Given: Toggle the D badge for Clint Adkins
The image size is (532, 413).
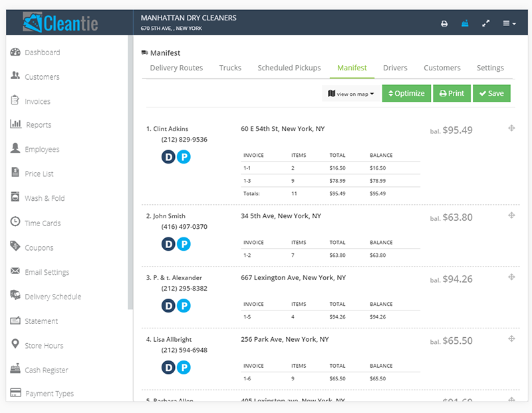Looking at the screenshot, I should click(x=168, y=157).
